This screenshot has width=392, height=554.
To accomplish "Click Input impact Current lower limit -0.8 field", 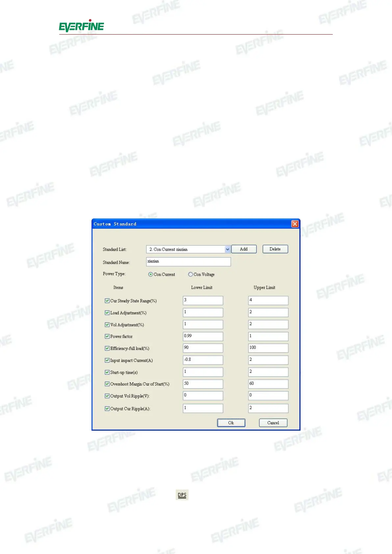I will coord(203,360).
